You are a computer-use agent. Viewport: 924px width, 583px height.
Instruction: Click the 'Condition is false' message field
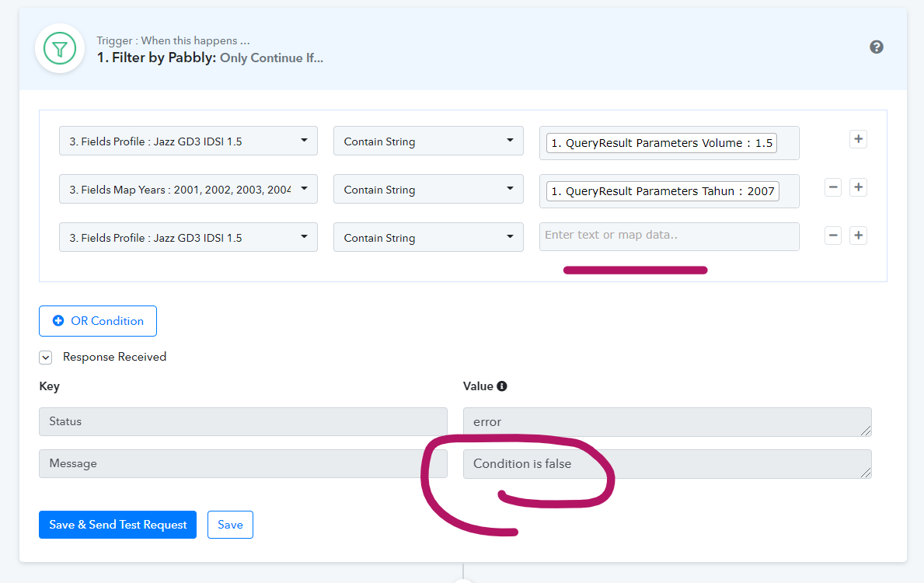pyautogui.click(x=666, y=464)
